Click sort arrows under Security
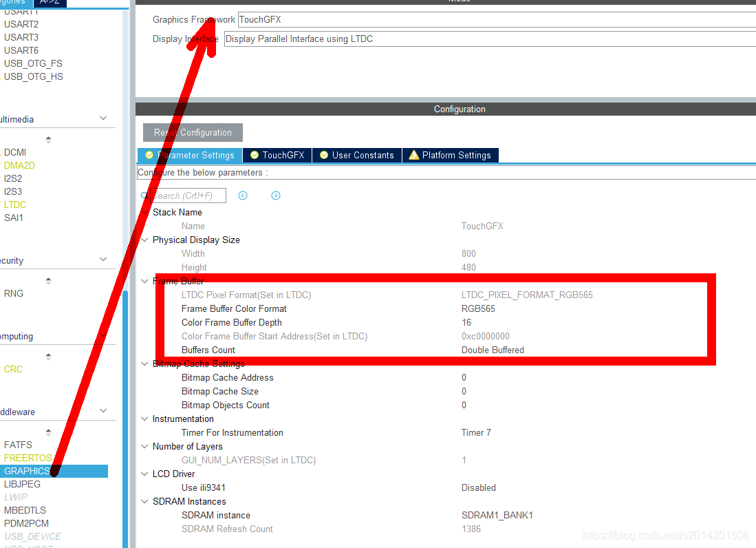The height and width of the screenshot is (548, 756). point(48,281)
